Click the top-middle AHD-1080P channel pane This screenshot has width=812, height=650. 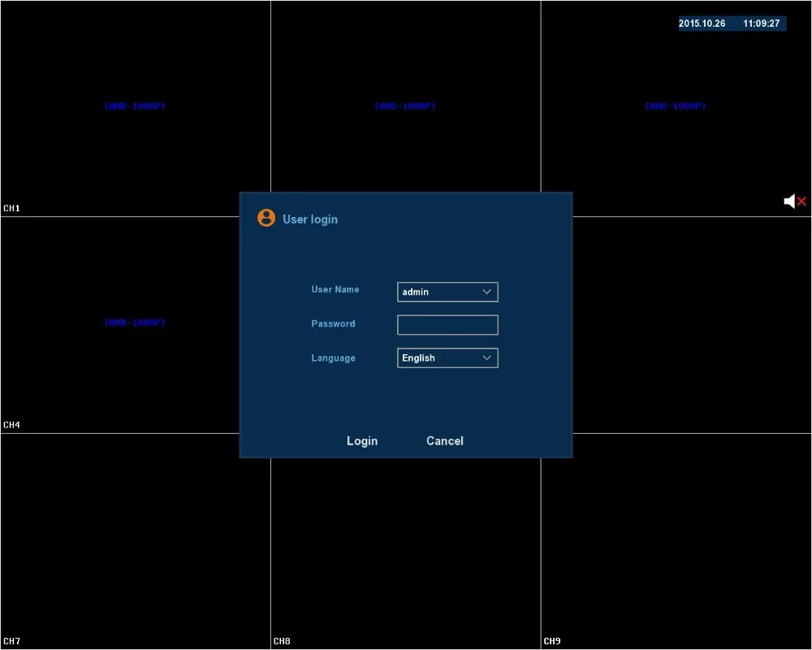pos(405,97)
